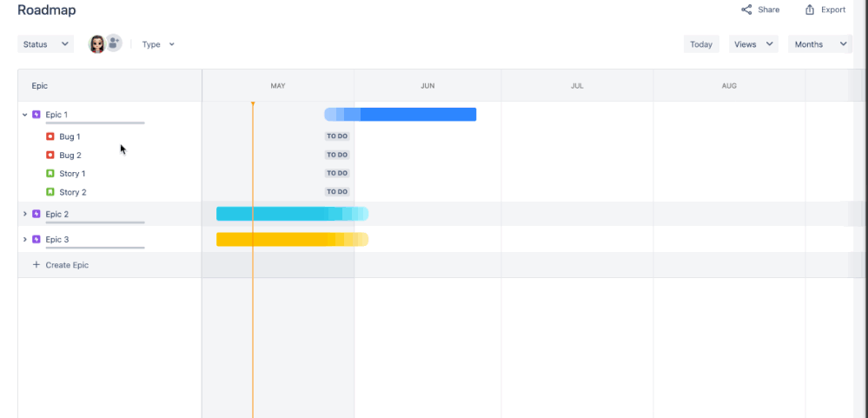
Task: Click the TO DO status of Story 2
Action: (337, 192)
